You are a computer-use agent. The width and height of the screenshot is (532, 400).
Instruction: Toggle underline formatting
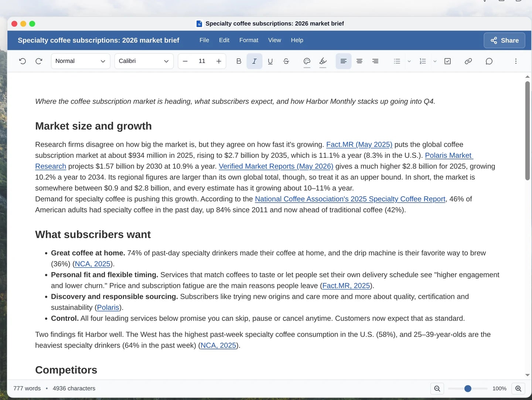[x=270, y=61]
